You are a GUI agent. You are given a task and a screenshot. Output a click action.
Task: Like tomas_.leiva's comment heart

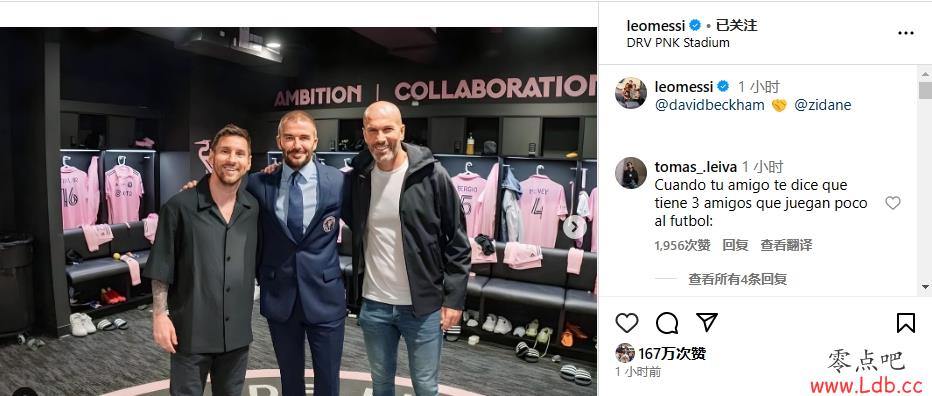[x=893, y=203]
